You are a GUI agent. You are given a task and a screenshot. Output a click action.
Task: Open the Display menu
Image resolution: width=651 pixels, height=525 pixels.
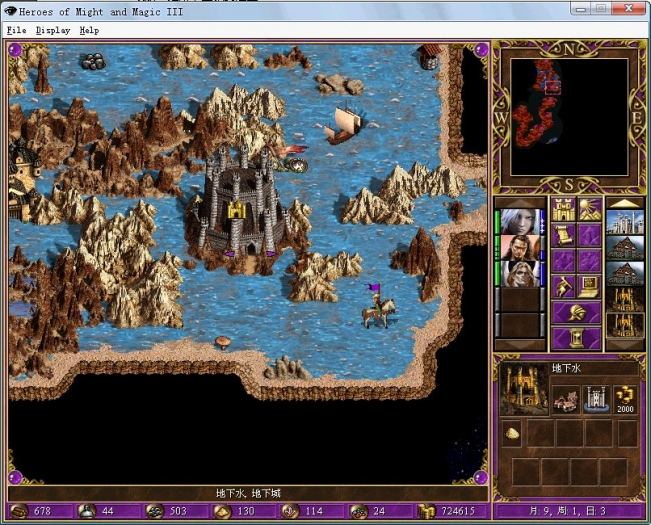point(53,30)
